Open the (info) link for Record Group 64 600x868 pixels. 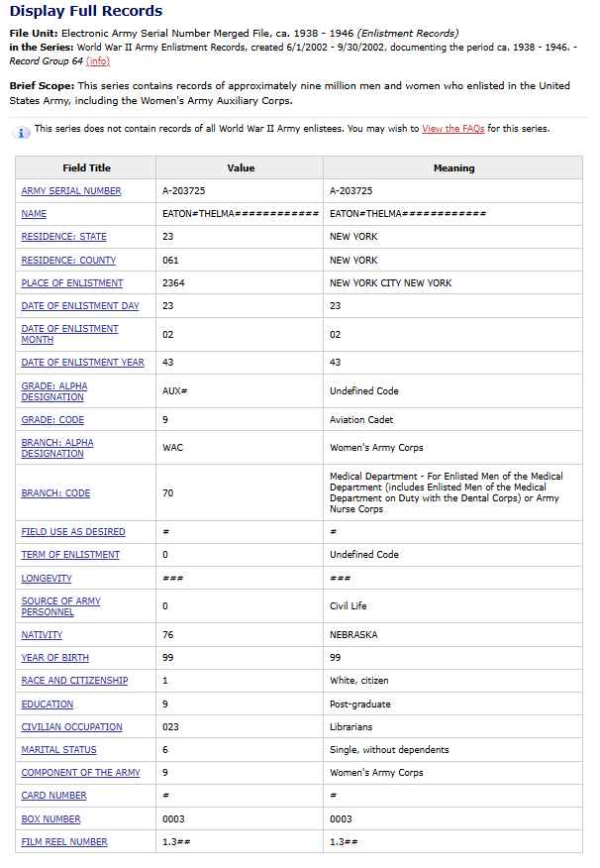98,61
